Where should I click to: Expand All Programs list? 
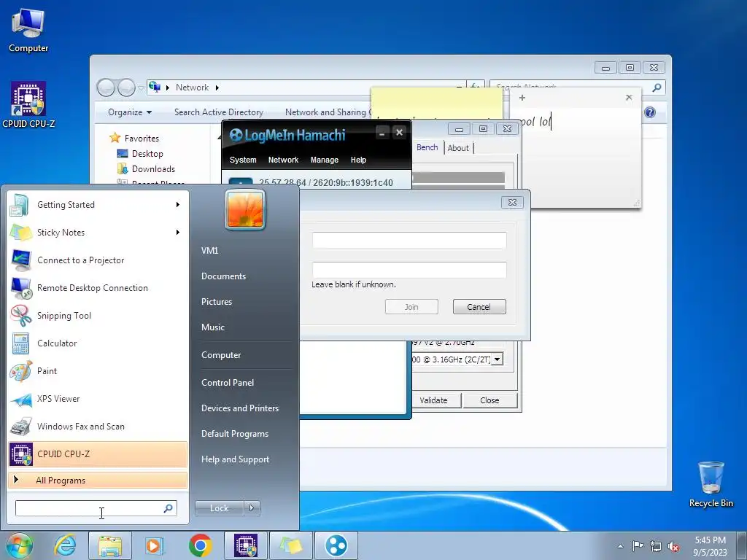coord(98,481)
